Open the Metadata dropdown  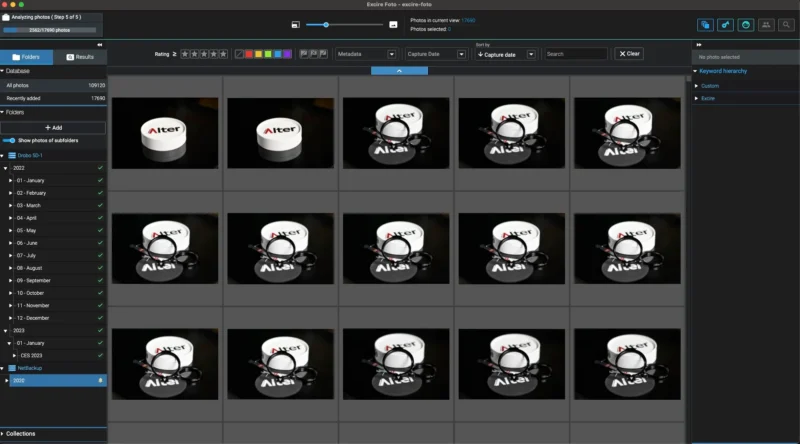tap(366, 54)
